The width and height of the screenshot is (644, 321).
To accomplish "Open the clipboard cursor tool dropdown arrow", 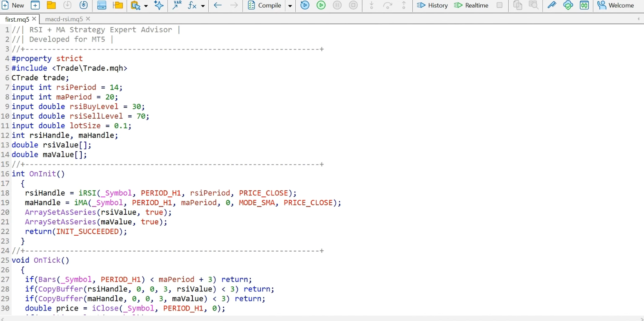I will 146,6.
